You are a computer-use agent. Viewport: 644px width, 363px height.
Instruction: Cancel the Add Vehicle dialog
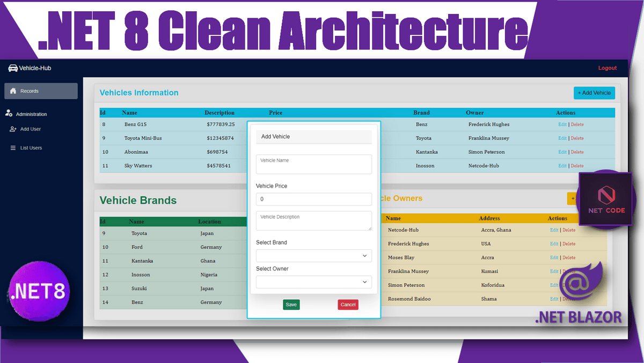point(348,305)
